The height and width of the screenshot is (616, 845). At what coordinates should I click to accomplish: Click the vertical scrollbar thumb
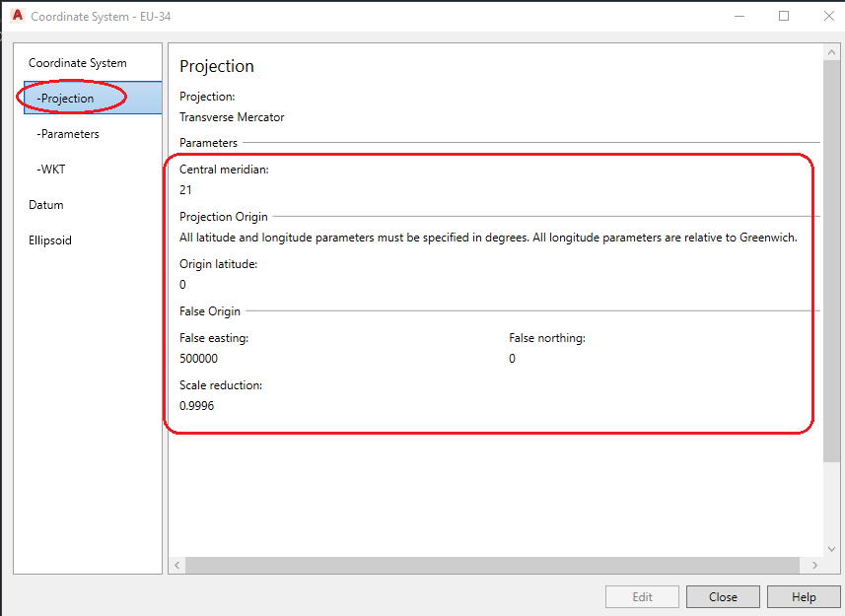[x=831, y=260]
